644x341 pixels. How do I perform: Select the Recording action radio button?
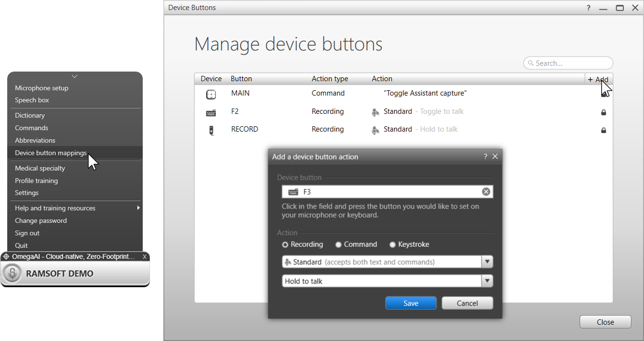click(x=285, y=244)
